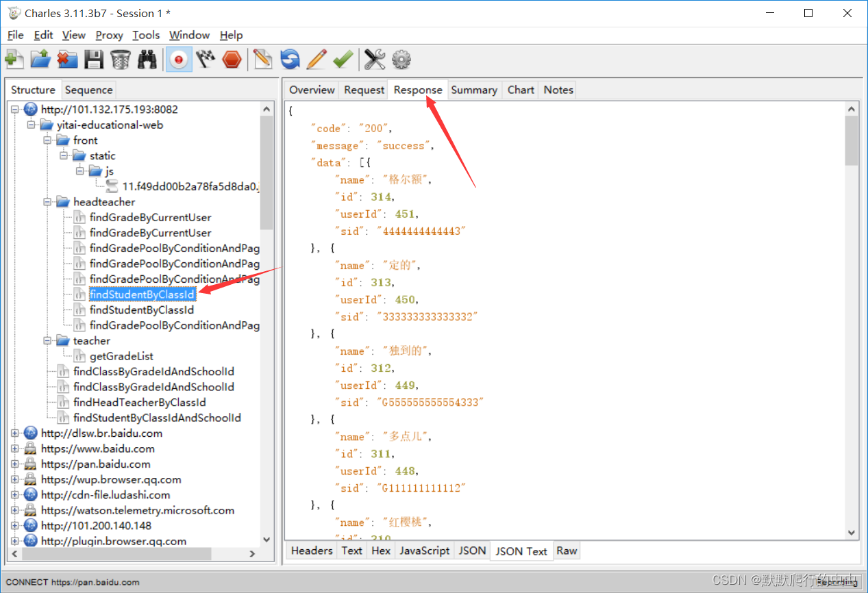Screen dimensions: 868x593
Task: Click the Open Session folder icon
Action: [40, 60]
